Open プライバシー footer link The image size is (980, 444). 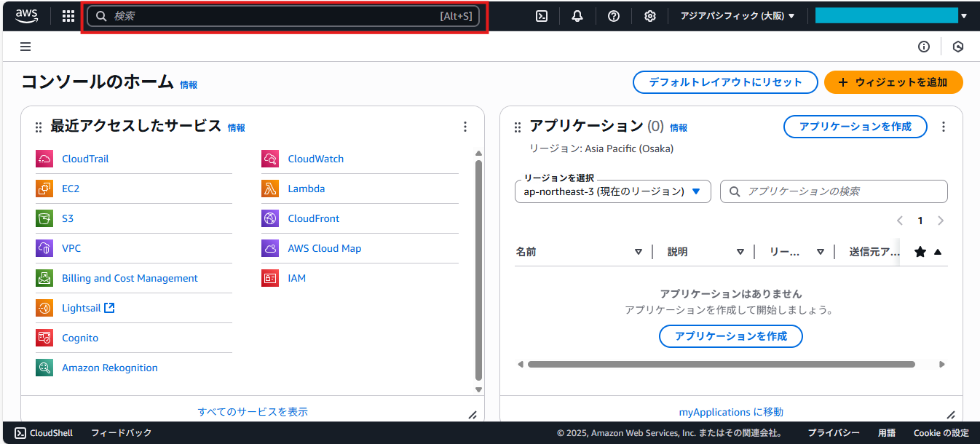point(834,432)
